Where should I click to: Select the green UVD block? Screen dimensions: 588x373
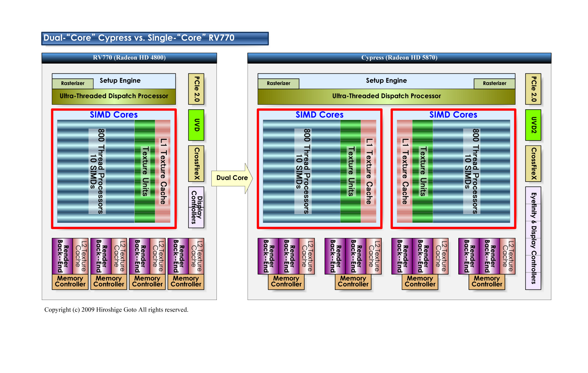(x=196, y=125)
